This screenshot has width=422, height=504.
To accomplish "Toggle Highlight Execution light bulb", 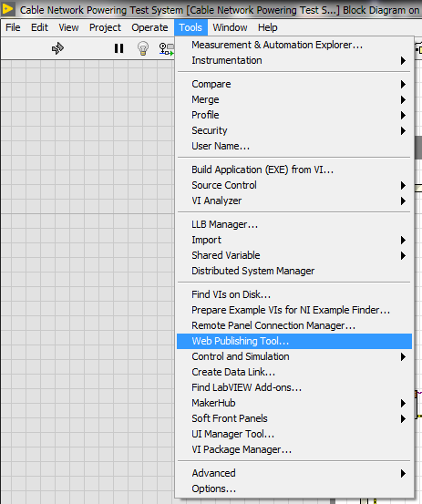I will [x=143, y=48].
